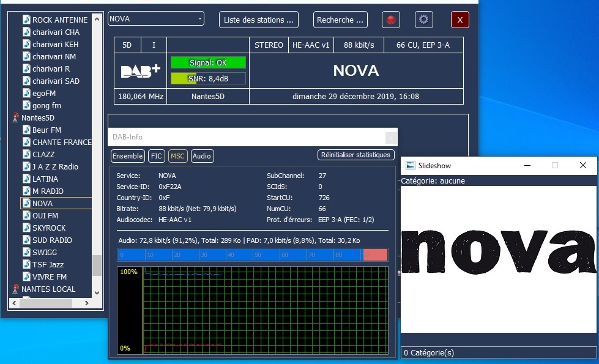599x364 pixels.
Task: Click the 88 kbit/s header cell
Action: [x=359, y=45]
